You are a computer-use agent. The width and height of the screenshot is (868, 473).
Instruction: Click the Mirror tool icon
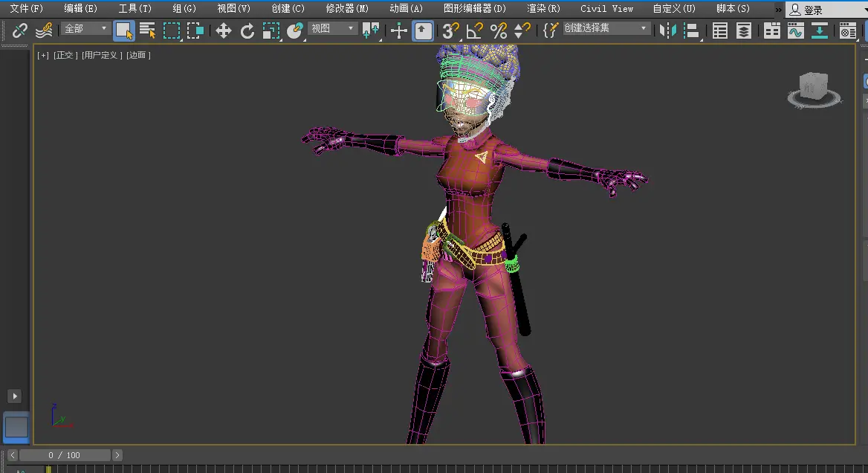coord(668,30)
